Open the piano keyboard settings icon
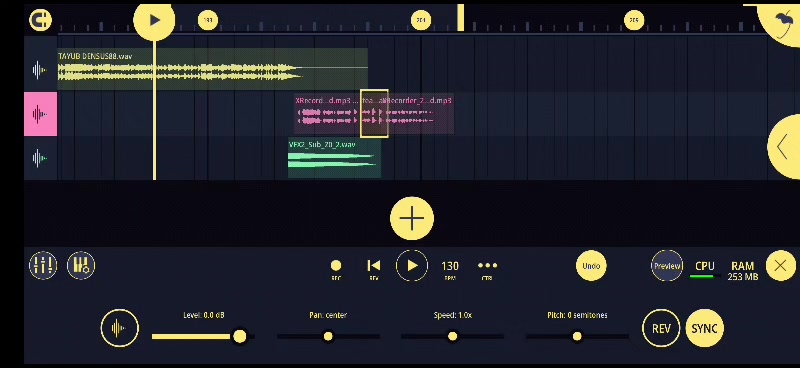This screenshot has width=800, height=368. pyautogui.click(x=81, y=265)
